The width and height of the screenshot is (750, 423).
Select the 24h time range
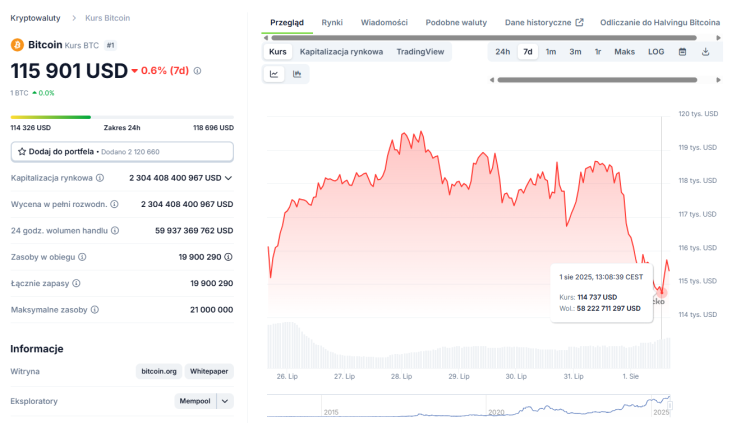click(x=502, y=52)
